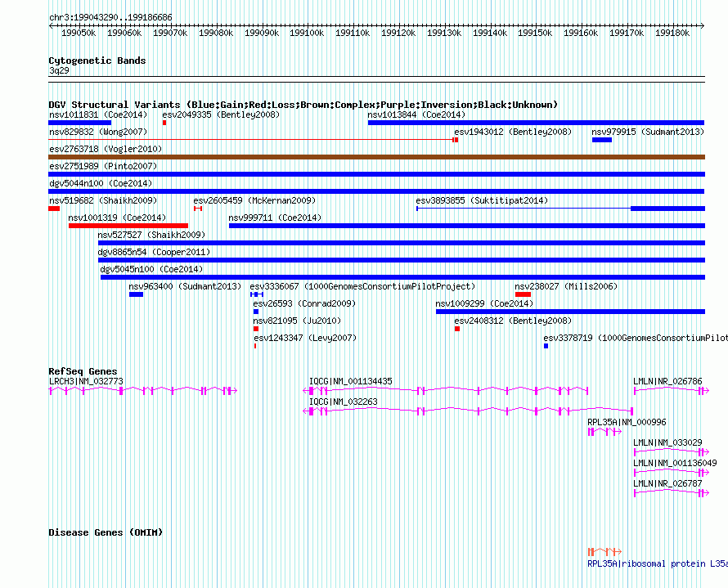This screenshot has height=588, width=728.
Task: Click the Cytogenetic Bands track title
Action: pos(97,61)
